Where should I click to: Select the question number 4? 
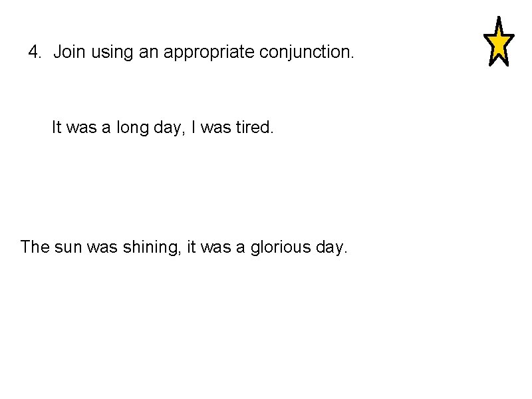35,52
